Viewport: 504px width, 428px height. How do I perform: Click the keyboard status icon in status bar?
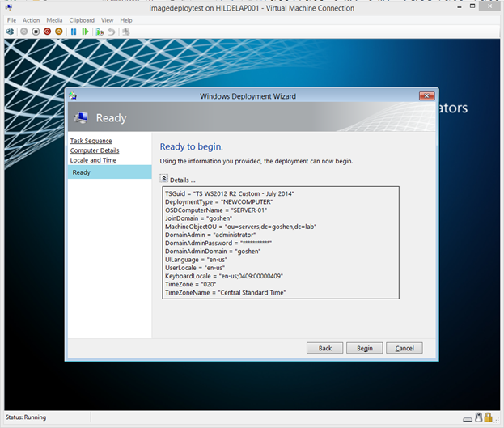(468, 419)
